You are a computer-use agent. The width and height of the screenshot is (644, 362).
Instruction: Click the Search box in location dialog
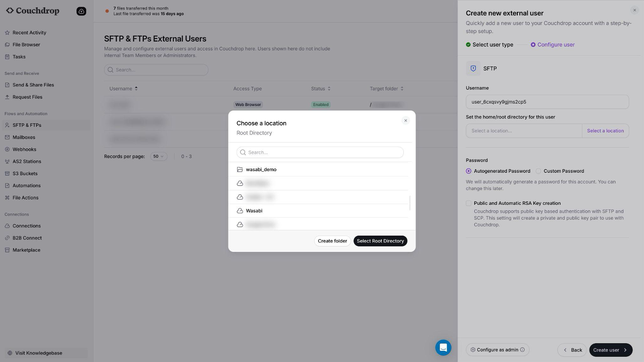(320, 152)
